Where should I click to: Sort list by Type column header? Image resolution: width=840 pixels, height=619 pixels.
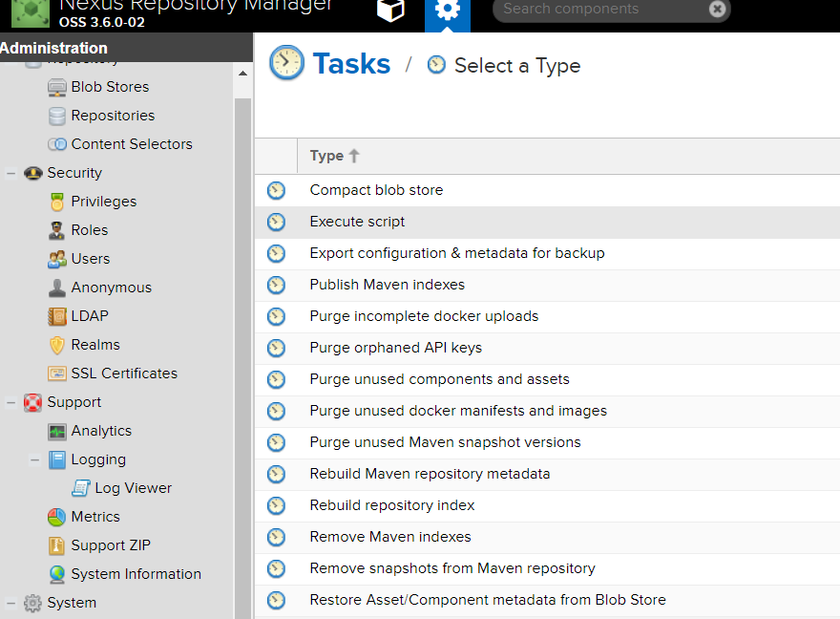tap(327, 156)
